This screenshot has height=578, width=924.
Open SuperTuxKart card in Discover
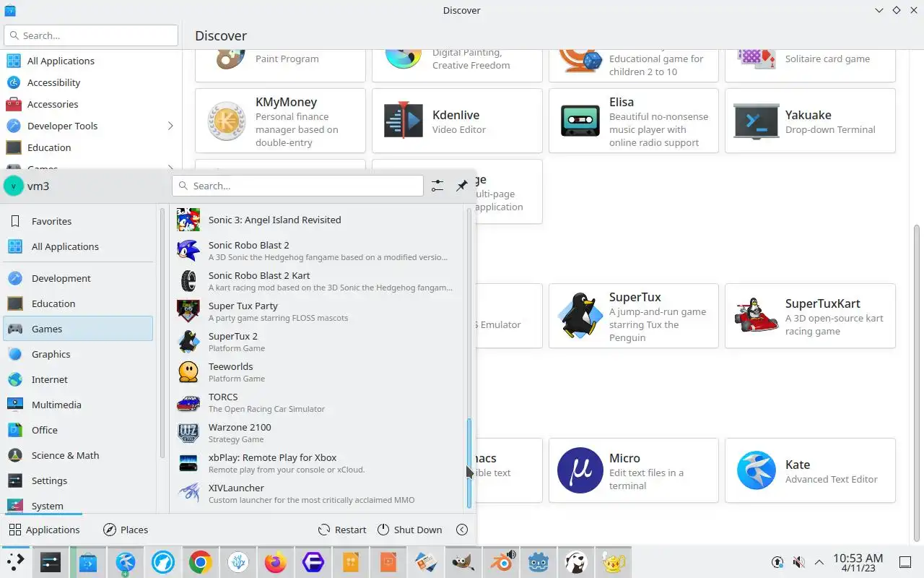point(810,316)
